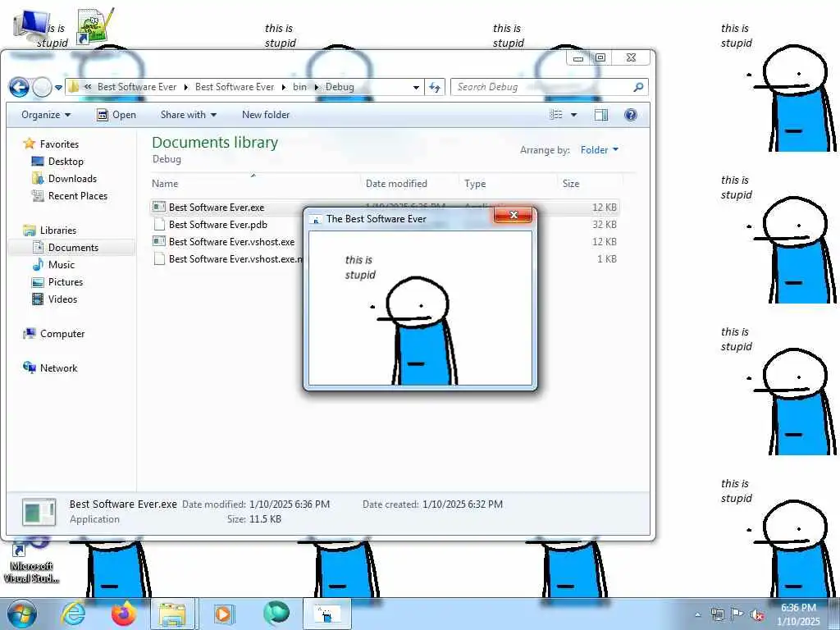Click the Best Software Ever taskbar button

pos(326,614)
